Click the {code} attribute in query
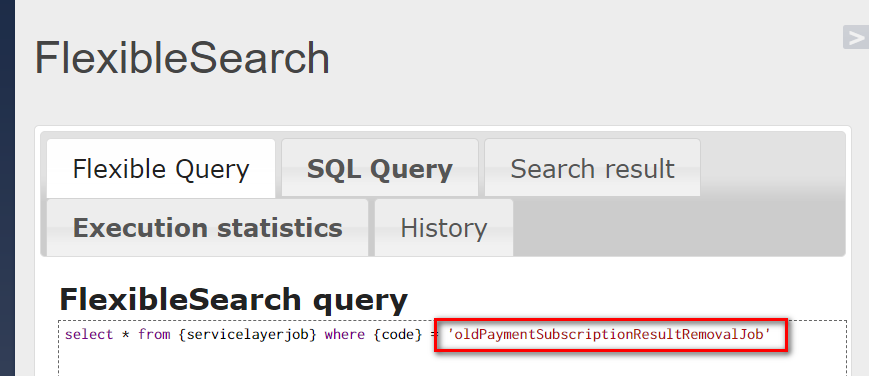This screenshot has height=376, width=869. [398, 334]
